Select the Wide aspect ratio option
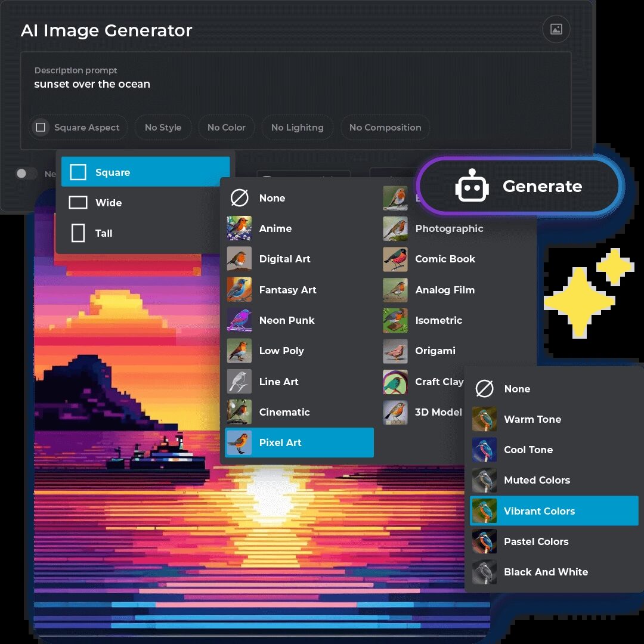The image size is (644, 644). (109, 203)
